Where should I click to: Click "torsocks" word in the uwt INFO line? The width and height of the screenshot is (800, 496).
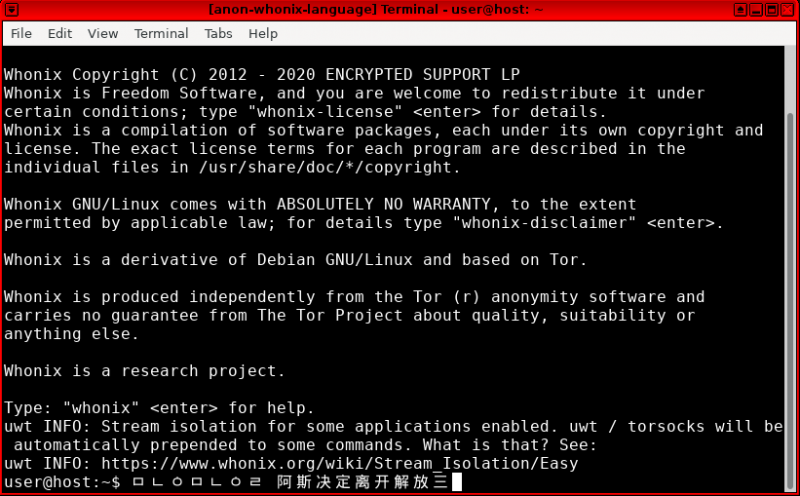(666, 426)
